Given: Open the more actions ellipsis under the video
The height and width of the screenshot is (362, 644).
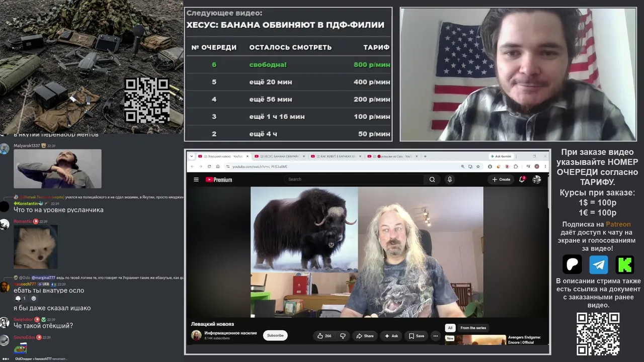Looking at the screenshot, I should 435,336.
